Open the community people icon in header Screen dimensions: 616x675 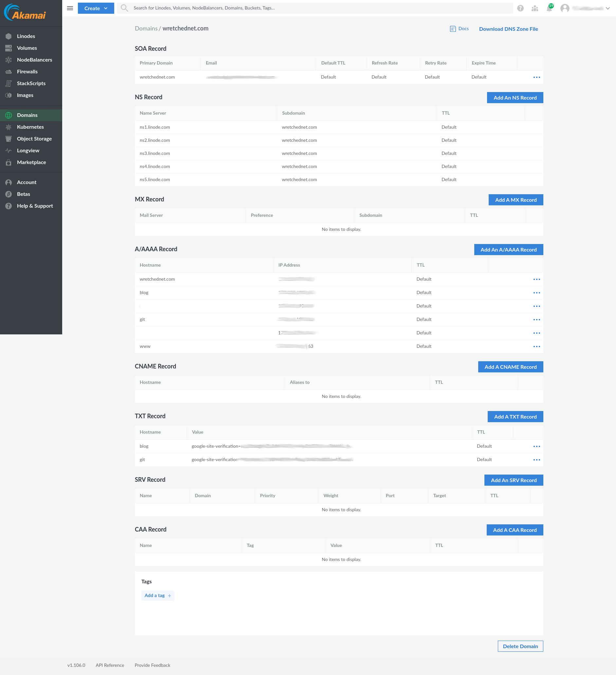click(534, 8)
